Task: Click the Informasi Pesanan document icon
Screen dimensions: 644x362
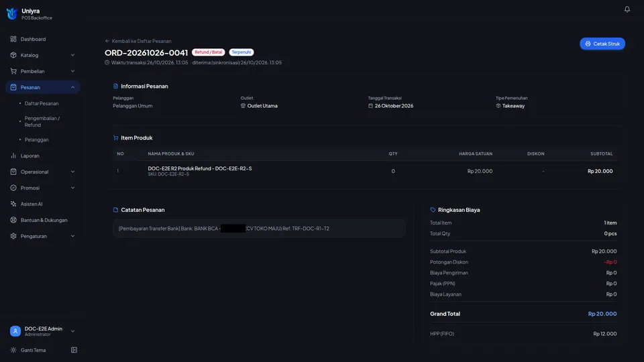Action: pos(115,86)
